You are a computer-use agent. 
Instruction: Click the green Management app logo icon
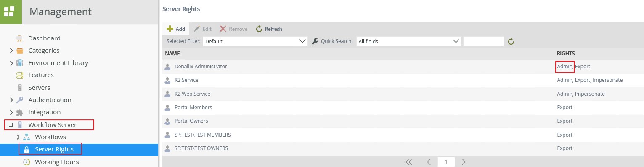point(11,11)
